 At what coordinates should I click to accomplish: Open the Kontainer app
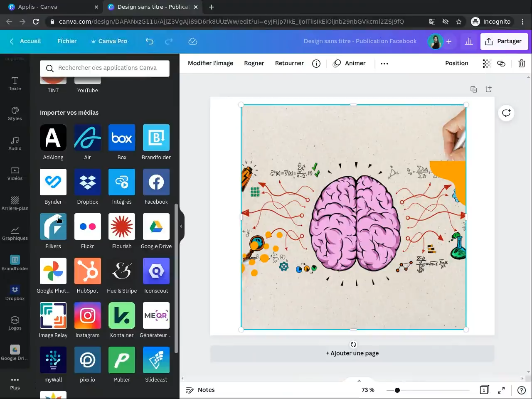tap(122, 315)
